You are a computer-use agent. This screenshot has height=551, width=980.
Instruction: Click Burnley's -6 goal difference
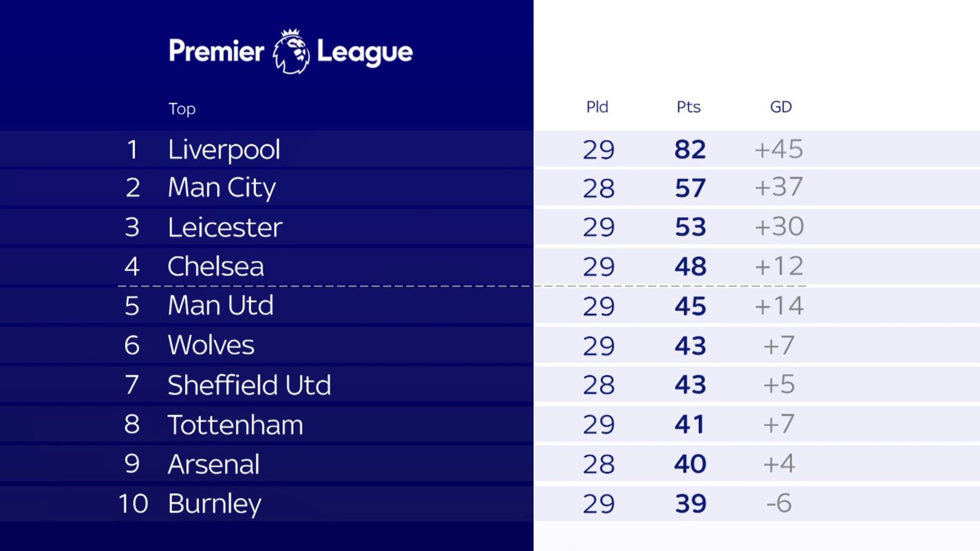[x=779, y=503]
